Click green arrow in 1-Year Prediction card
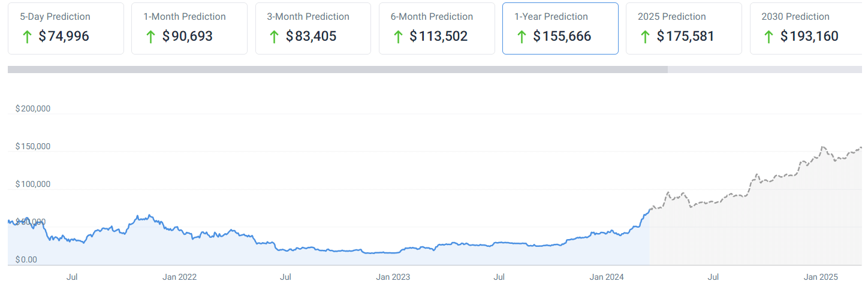The width and height of the screenshot is (868, 287). (x=522, y=37)
